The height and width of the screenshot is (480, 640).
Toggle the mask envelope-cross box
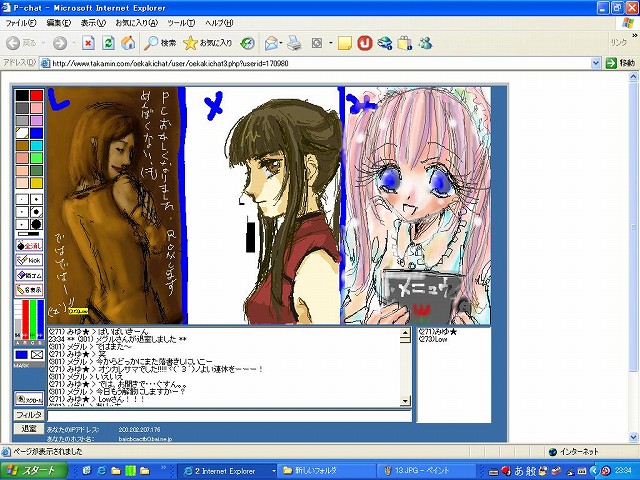click(37, 354)
